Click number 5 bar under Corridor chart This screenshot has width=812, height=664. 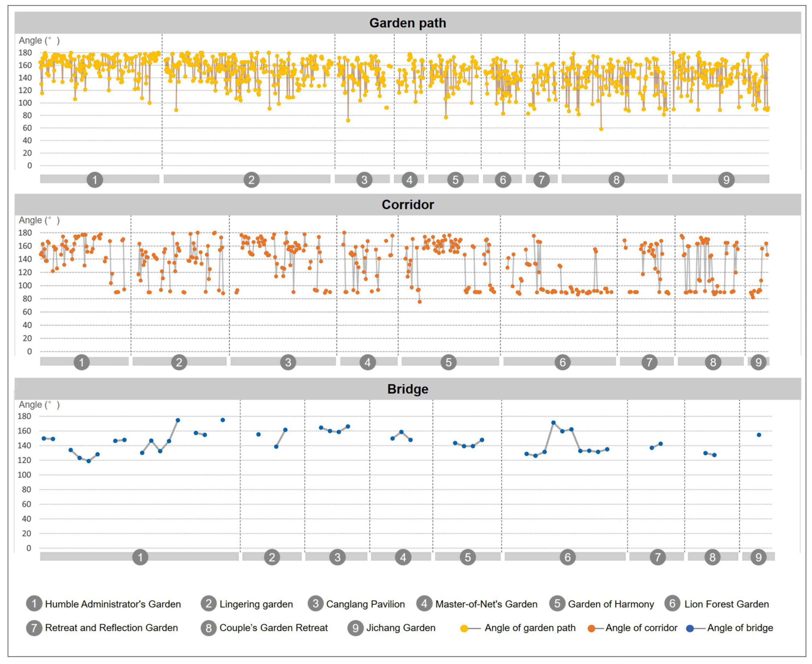click(x=448, y=362)
